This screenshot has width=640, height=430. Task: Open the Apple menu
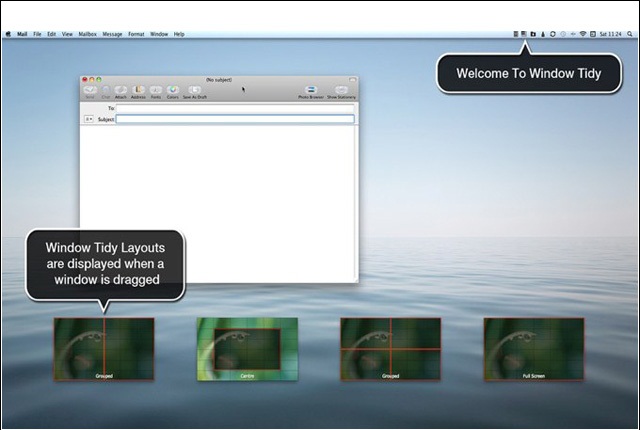8,34
